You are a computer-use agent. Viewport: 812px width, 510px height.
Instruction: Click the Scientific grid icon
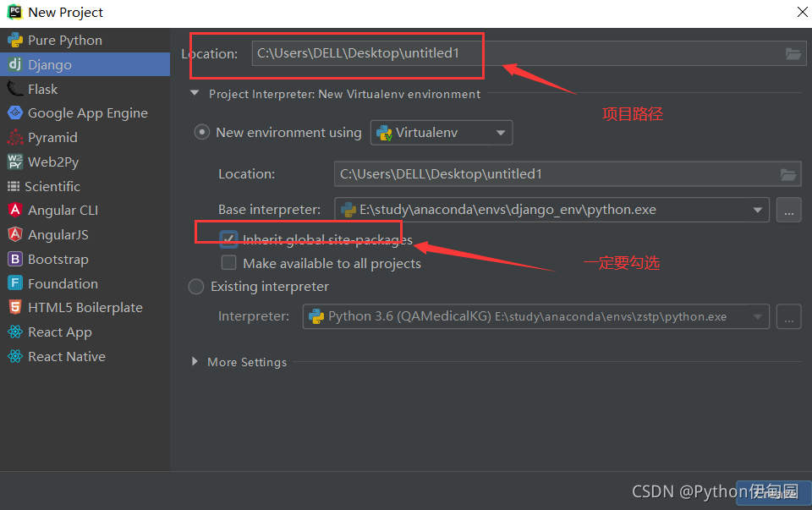click(x=14, y=186)
